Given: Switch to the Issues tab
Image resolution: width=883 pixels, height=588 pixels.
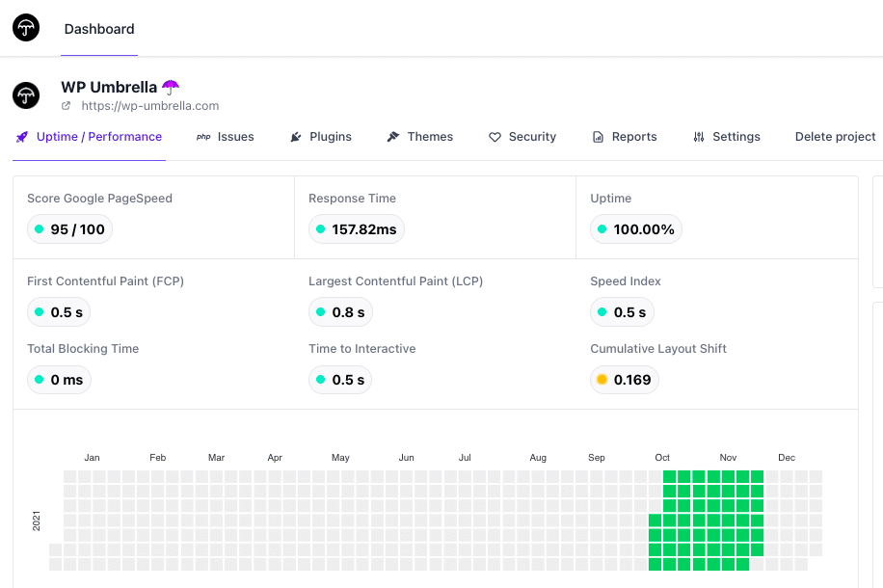Looking at the screenshot, I should pyautogui.click(x=234, y=136).
